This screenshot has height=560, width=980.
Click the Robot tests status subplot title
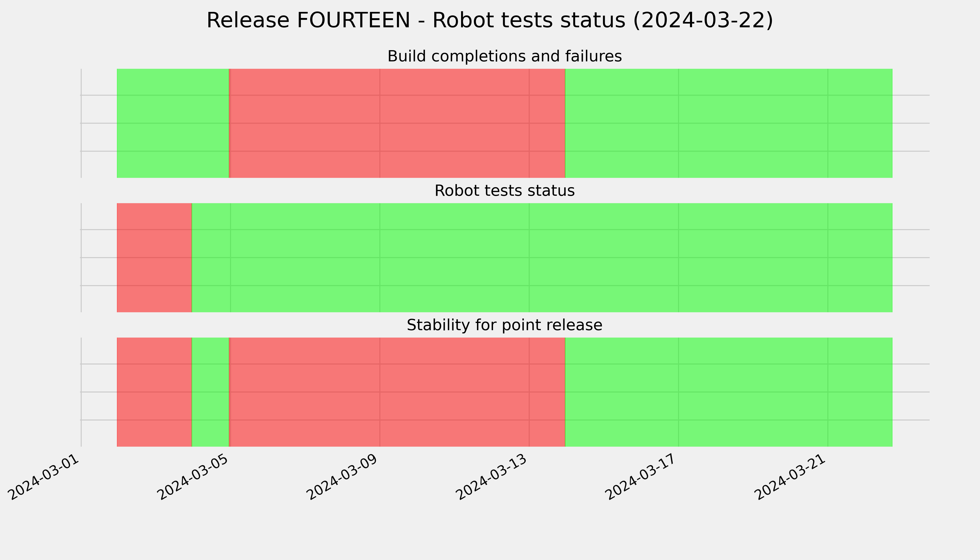coord(504,191)
